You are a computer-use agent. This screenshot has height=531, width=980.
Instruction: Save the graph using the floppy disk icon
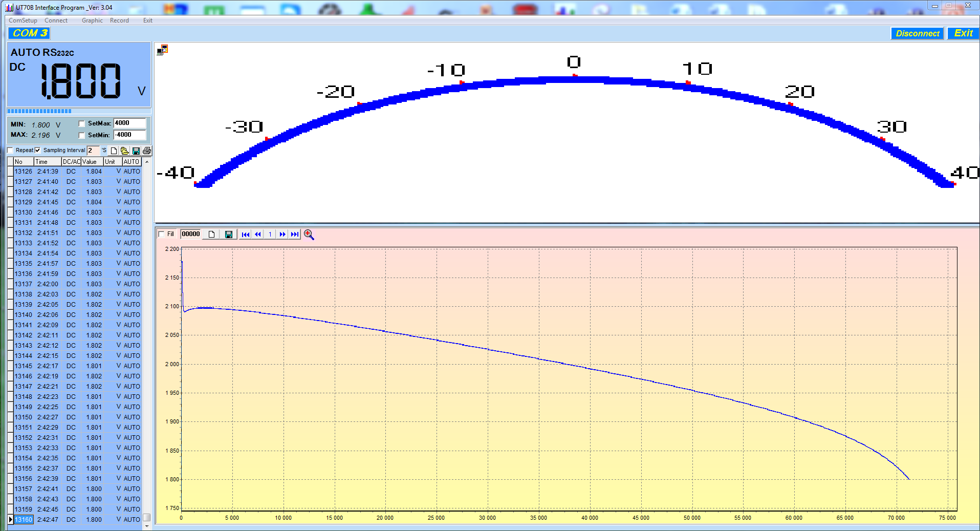point(229,235)
